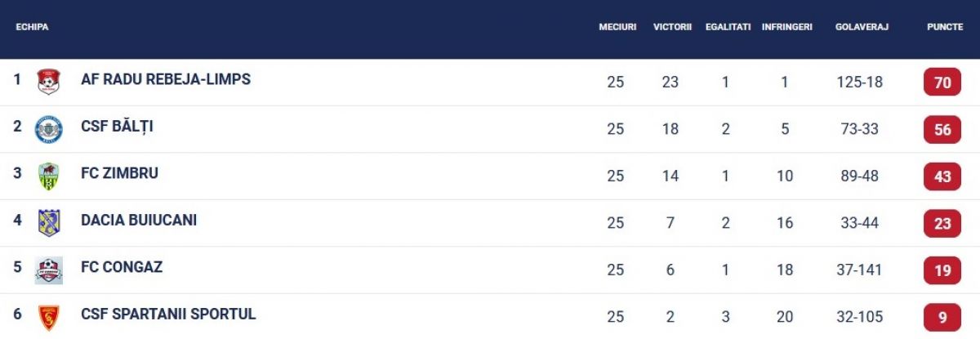Click the FC Congaz club emblem

pos(49,270)
